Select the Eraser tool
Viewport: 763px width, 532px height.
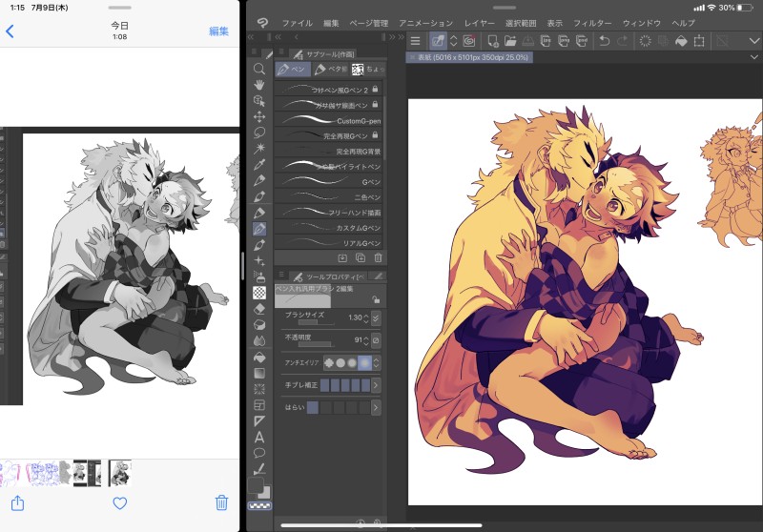click(x=259, y=309)
